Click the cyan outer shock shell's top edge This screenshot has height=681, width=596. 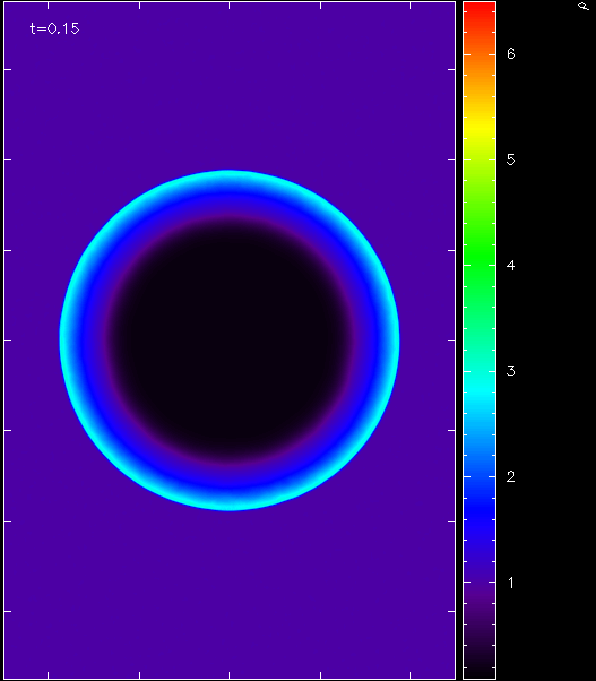click(x=229, y=179)
